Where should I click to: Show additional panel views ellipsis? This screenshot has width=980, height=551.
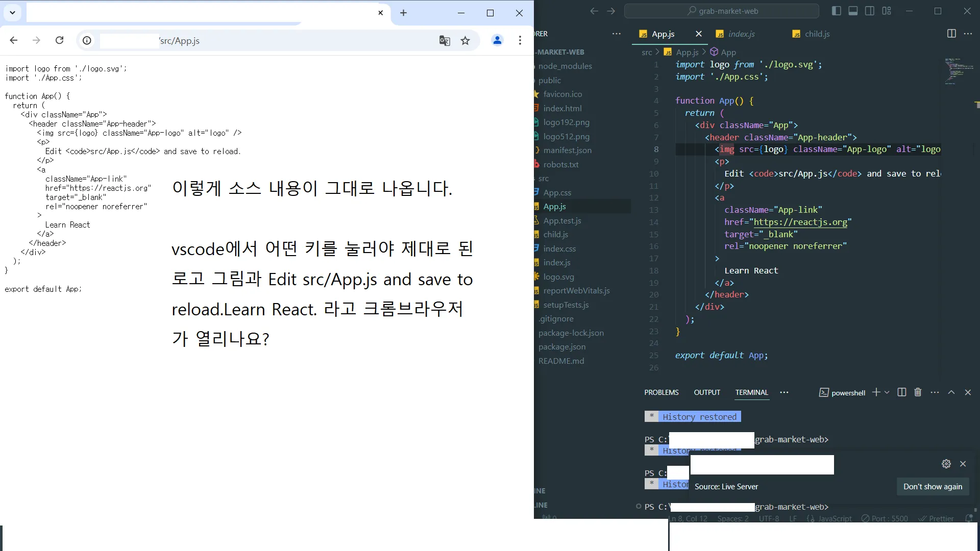[x=785, y=392]
